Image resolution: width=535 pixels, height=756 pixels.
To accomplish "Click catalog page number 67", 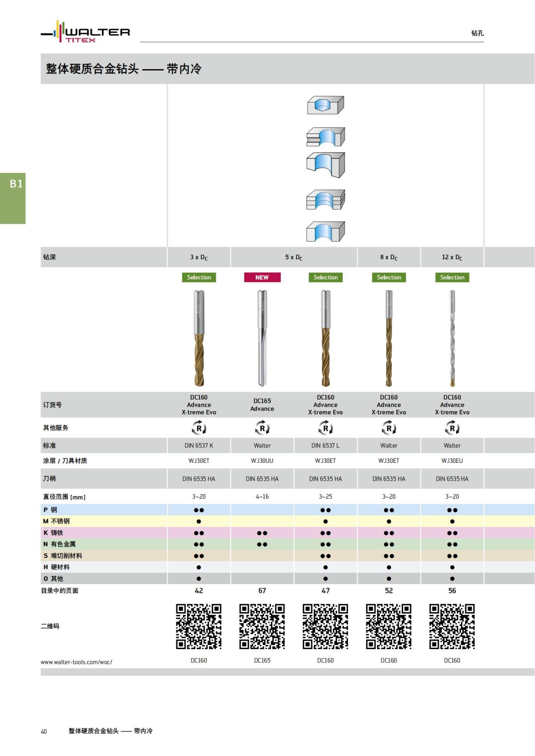I will click(262, 590).
